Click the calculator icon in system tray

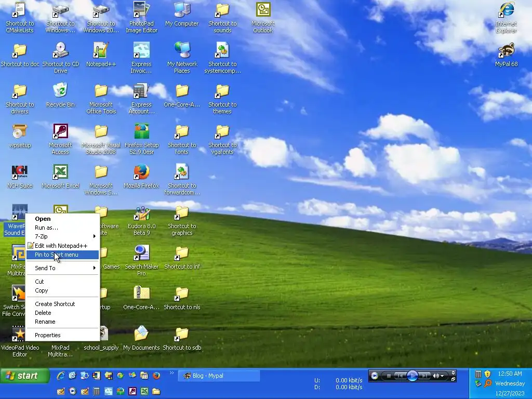(x=478, y=374)
